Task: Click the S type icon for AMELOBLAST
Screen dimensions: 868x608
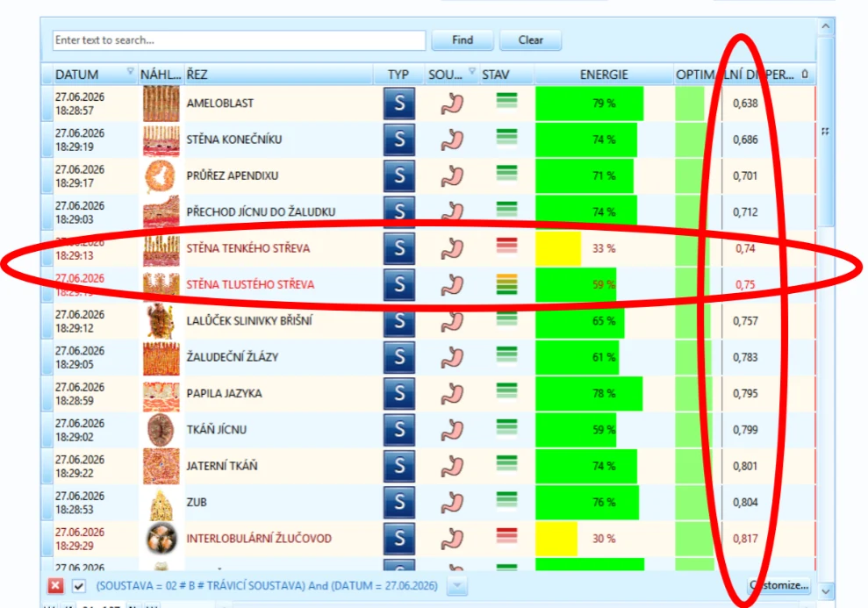Action: [x=399, y=104]
